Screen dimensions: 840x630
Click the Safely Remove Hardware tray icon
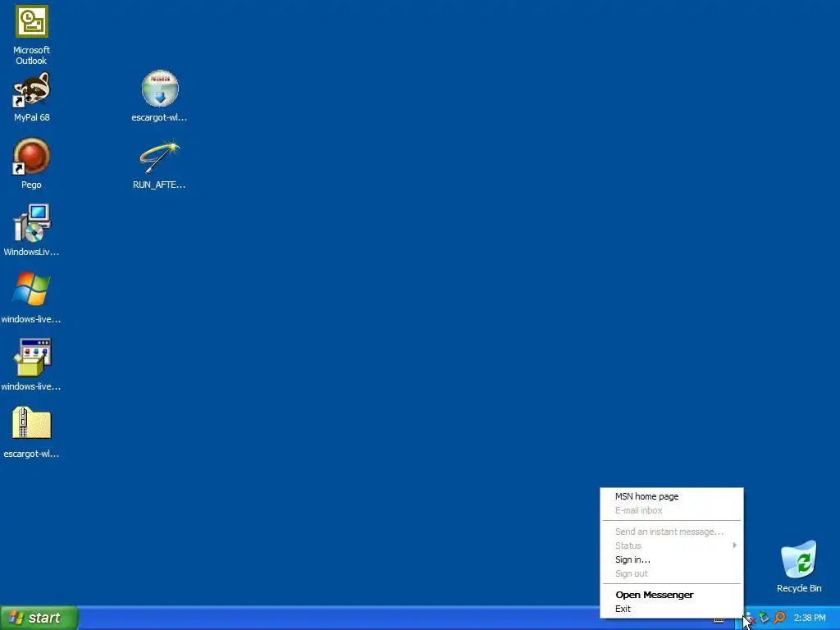[765, 618]
